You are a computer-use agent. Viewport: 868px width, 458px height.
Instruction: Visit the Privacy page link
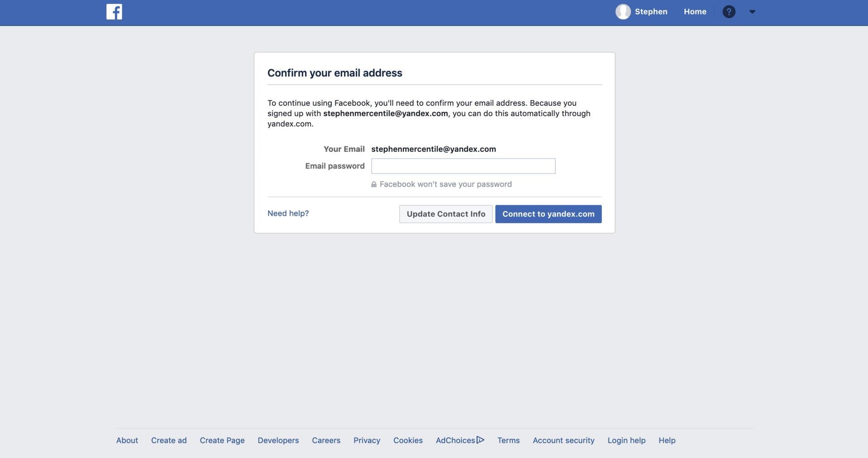pyautogui.click(x=367, y=440)
